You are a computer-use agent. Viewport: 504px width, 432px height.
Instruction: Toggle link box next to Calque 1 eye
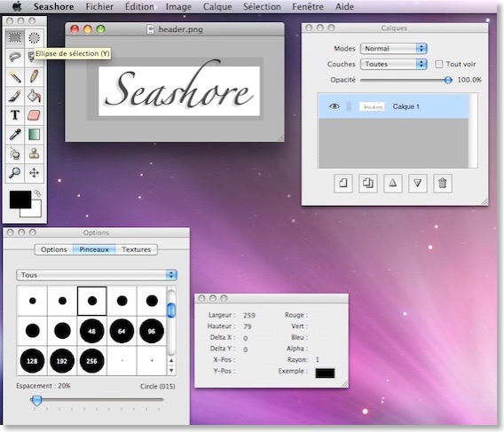pyautogui.click(x=349, y=106)
